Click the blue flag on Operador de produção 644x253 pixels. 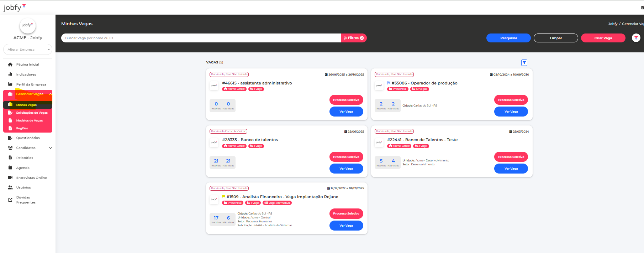[x=389, y=83]
